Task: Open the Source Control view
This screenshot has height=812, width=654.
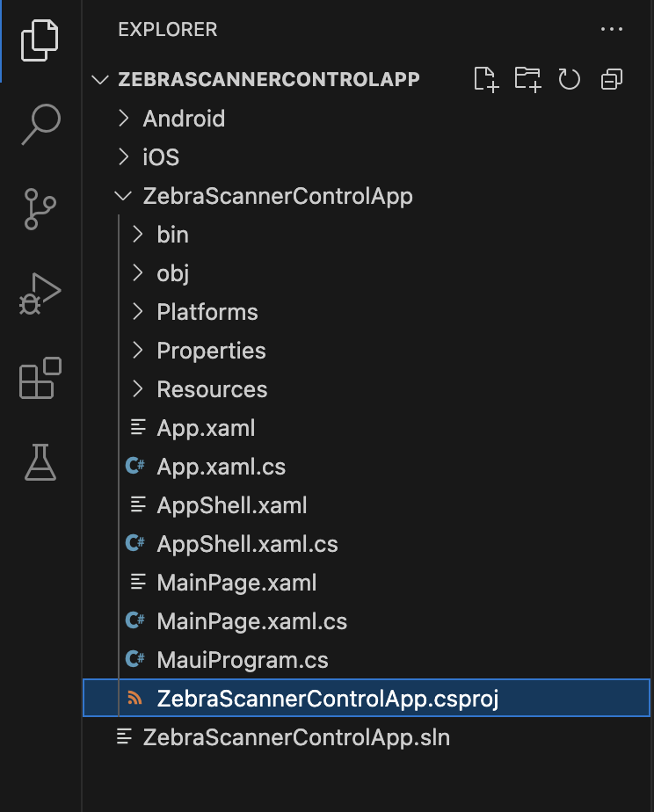Action: pos(40,208)
